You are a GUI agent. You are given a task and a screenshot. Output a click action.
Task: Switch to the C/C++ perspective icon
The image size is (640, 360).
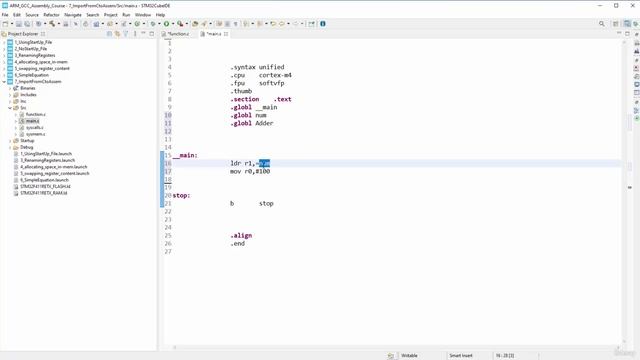point(627,24)
